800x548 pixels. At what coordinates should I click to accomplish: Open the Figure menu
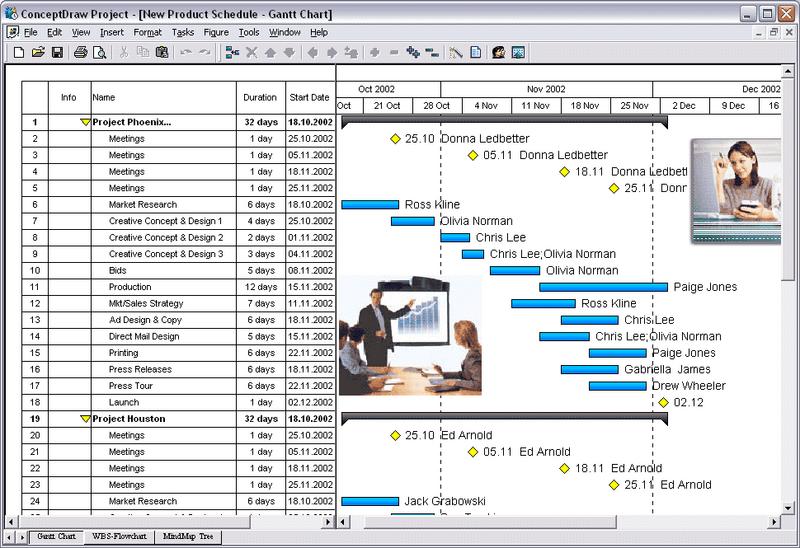coord(215,32)
